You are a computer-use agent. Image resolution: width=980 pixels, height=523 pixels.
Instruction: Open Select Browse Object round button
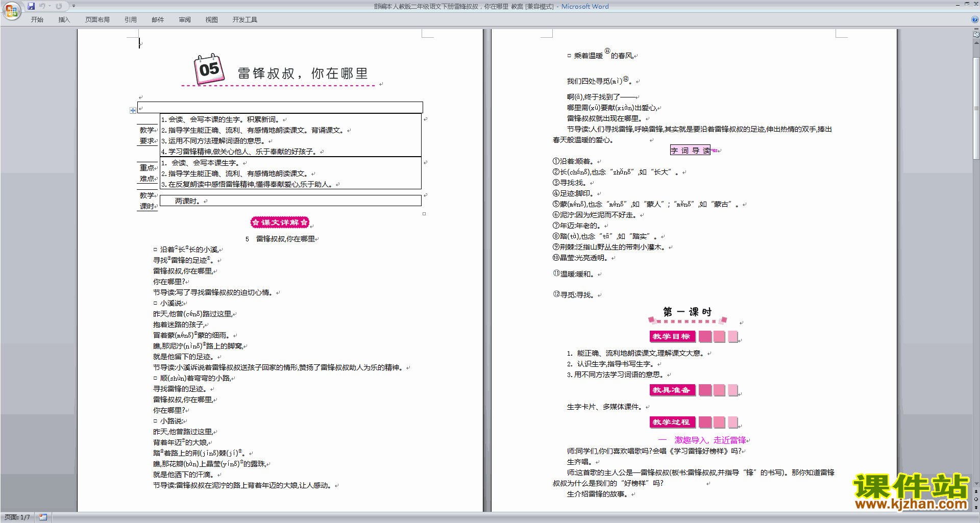[976, 499]
